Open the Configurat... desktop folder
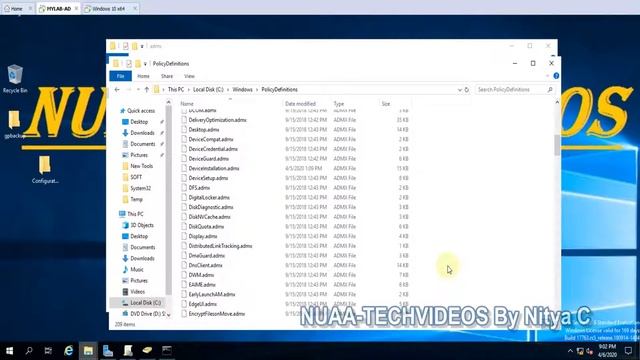 (x=45, y=169)
